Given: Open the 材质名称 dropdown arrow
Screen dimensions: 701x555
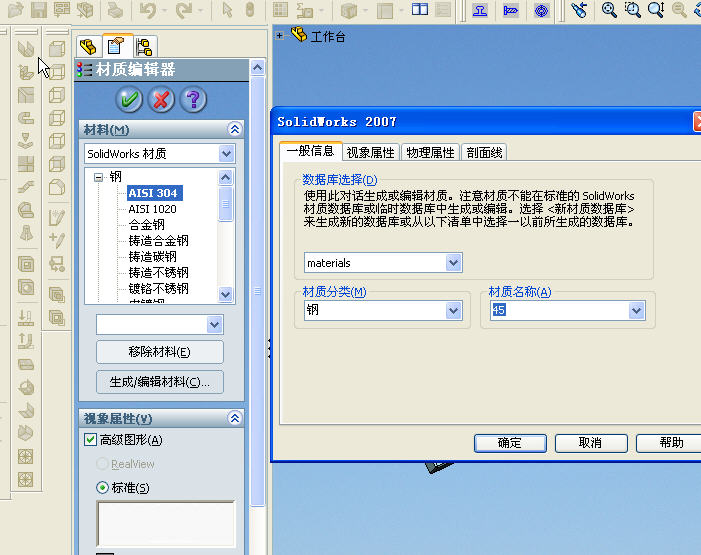Looking at the screenshot, I should [x=636, y=310].
